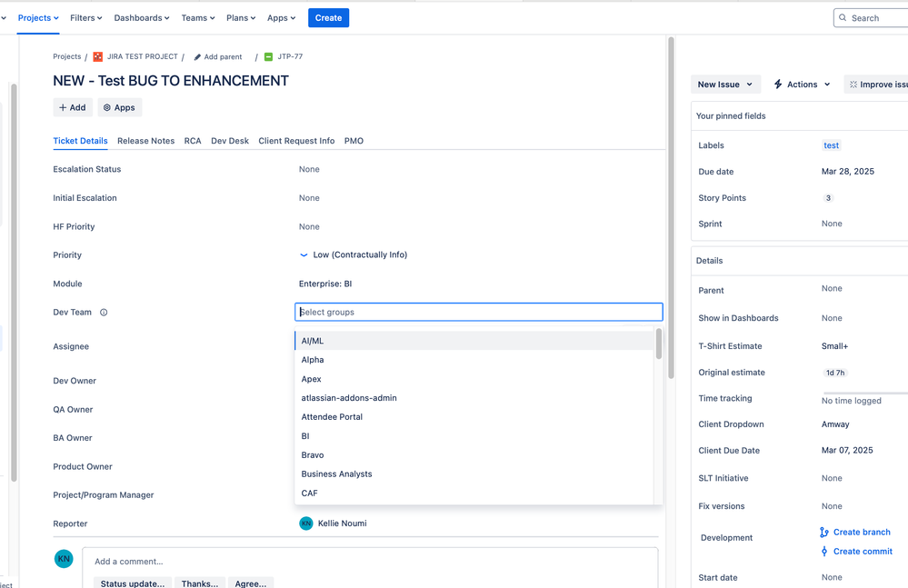This screenshot has height=588, width=908.
Task: Select Apex from the groups list
Action: [x=474, y=379]
